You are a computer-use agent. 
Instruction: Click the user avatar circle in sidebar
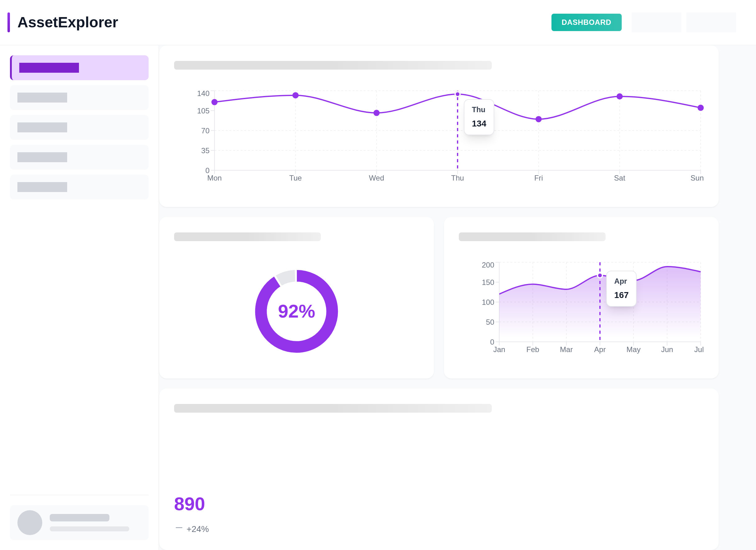coord(30,522)
